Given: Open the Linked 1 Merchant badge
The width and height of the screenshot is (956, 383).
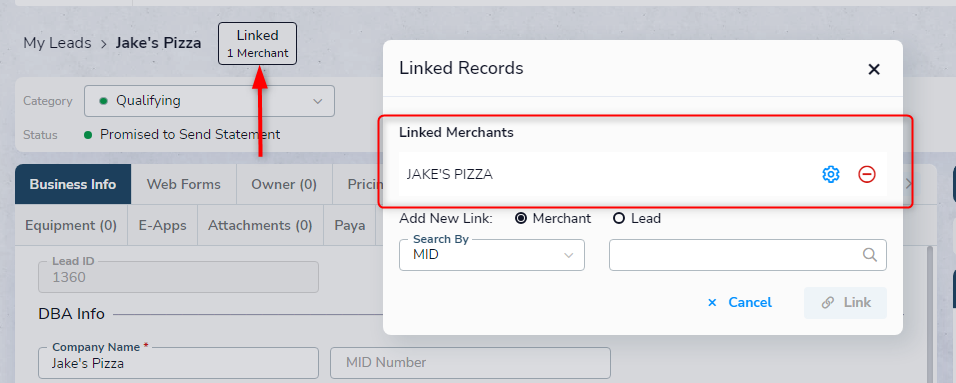Looking at the screenshot, I should coord(257,43).
